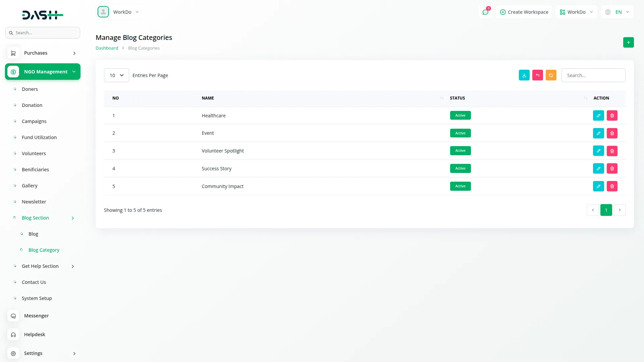Click the pink import arrow icon
The width and height of the screenshot is (644, 362).
click(537, 75)
